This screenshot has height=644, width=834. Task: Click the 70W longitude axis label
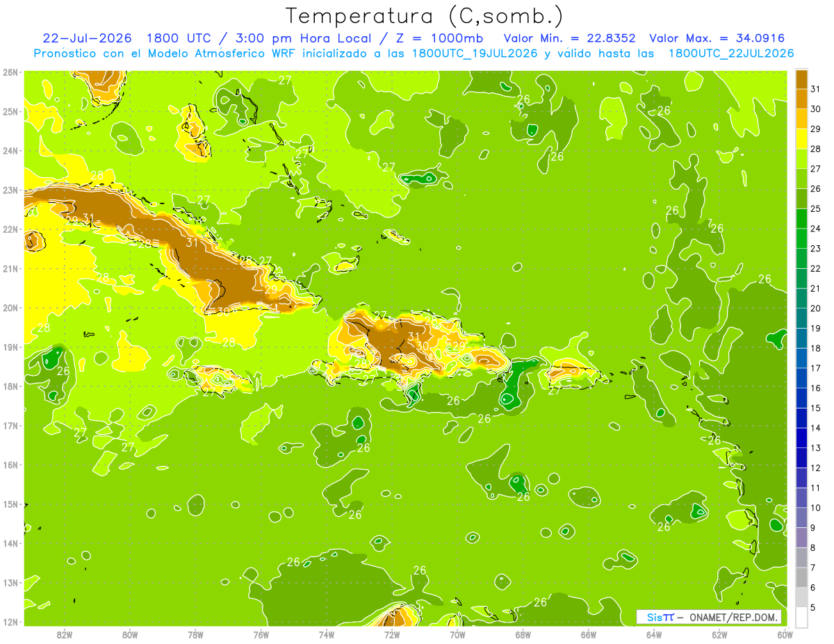(457, 634)
